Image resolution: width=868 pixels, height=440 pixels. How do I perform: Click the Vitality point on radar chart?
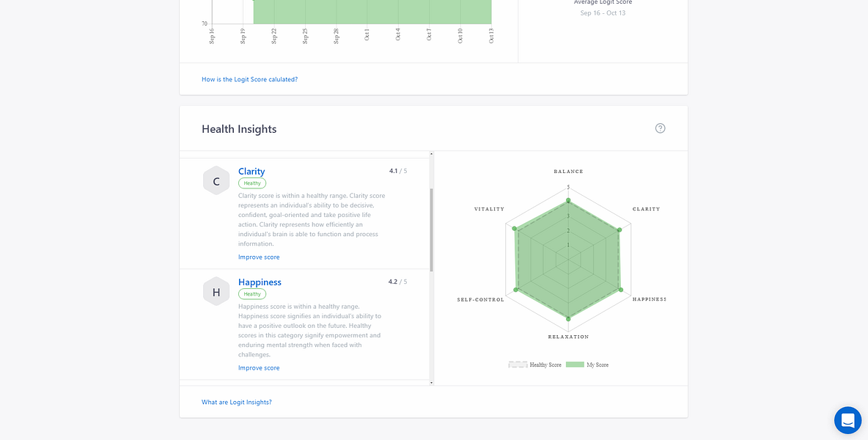pos(514,229)
